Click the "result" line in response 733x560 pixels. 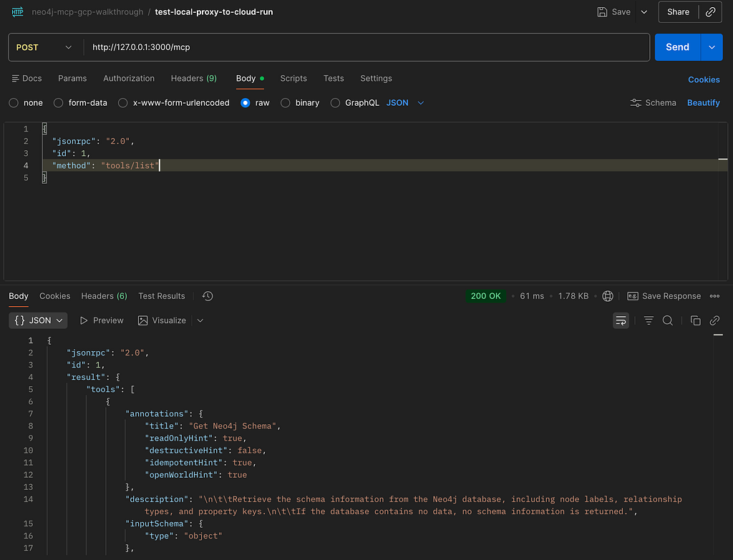93,377
